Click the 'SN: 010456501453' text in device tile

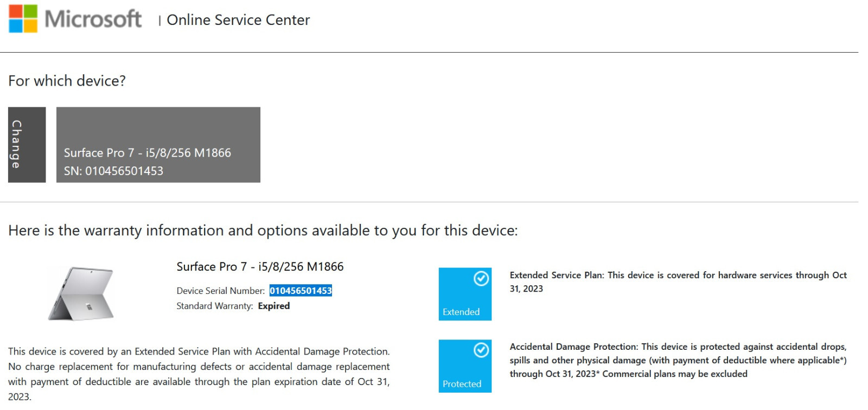pos(113,171)
